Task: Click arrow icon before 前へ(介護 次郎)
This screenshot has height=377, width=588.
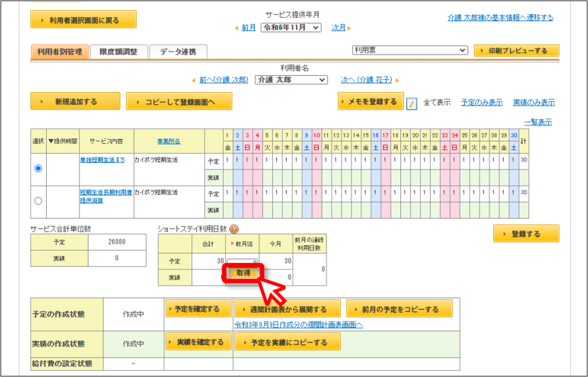Action: tap(194, 80)
